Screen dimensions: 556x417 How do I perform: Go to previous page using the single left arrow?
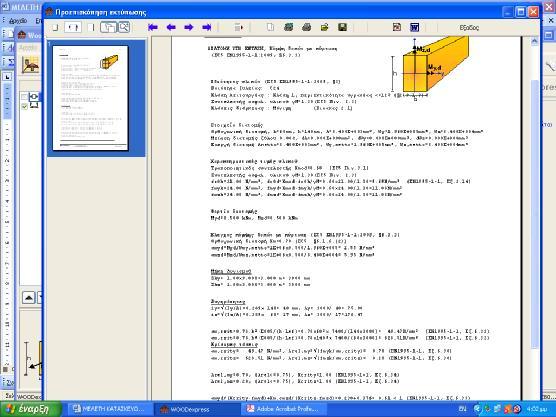click(171, 27)
